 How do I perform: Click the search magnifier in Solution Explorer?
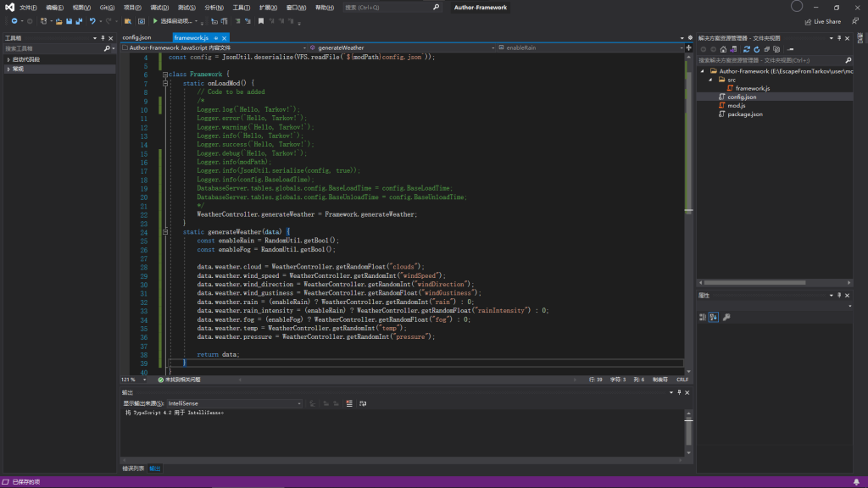848,60
